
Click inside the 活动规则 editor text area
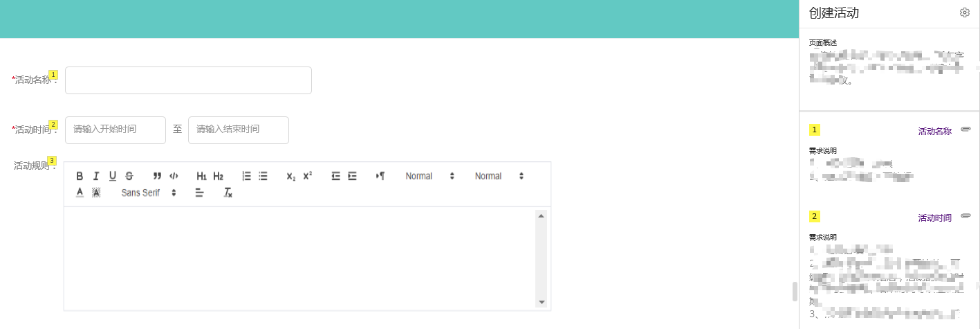300,258
